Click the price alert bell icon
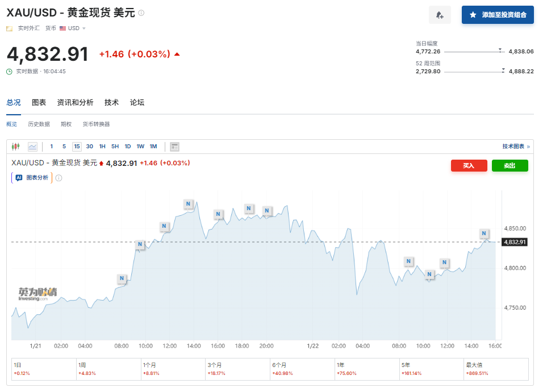547x392 pixels. click(440, 15)
